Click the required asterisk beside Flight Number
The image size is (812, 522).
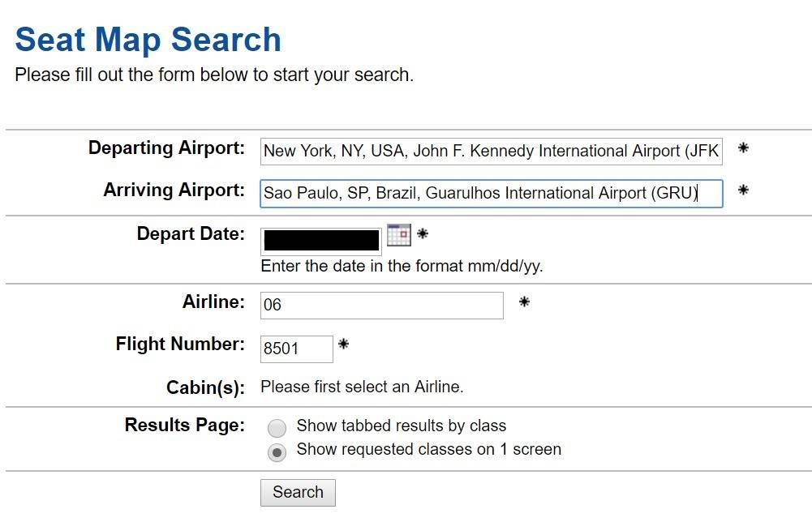click(343, 344)
